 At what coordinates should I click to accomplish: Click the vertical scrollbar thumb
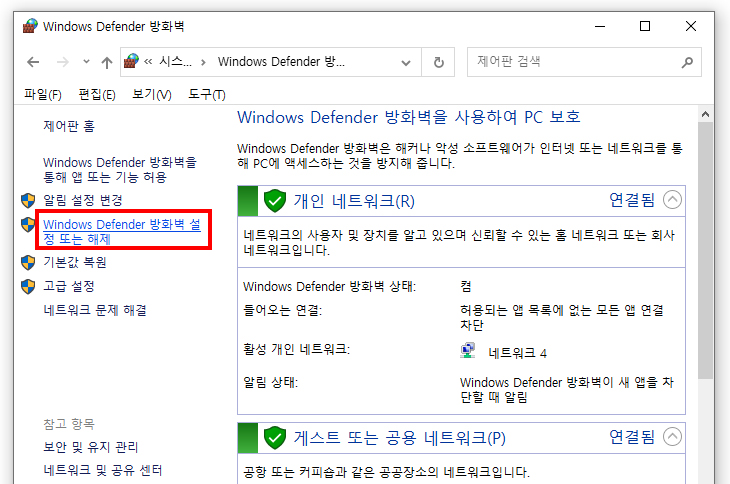point(705,250)
